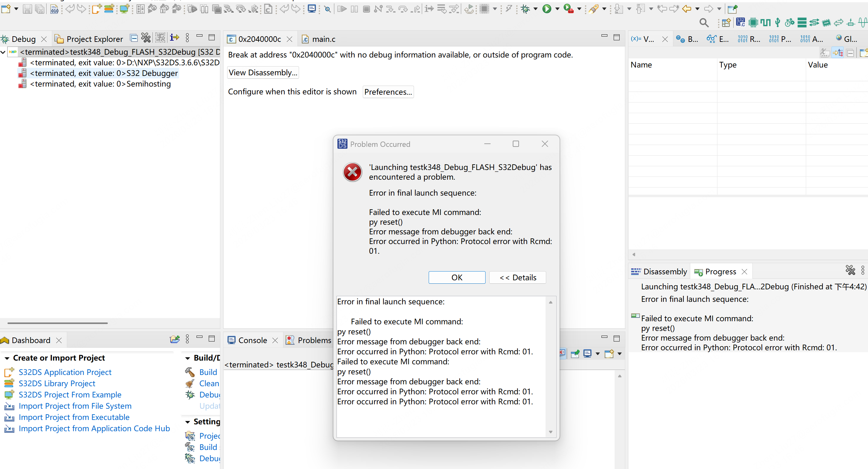Image resolution: width=868 pixels, height=469 pixels.
Task: Toggle Pin Console in the console toolbar
Action: [575, 354]
